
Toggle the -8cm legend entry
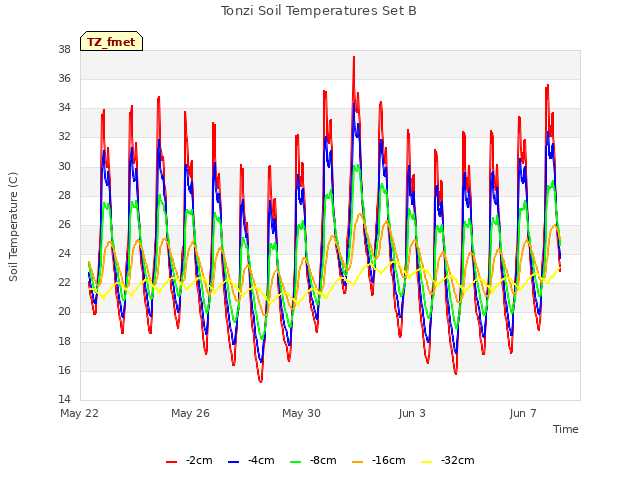(x=313, y=460)
